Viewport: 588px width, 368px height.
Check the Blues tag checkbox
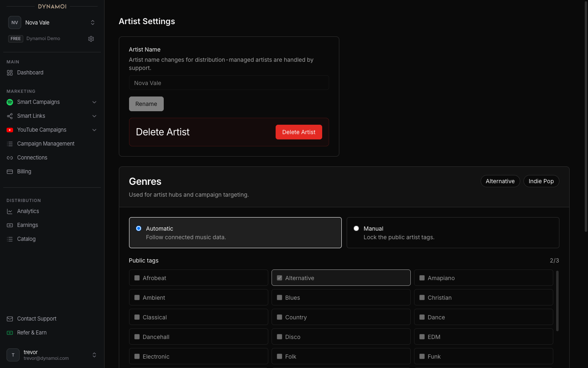(x=280, y=298)
